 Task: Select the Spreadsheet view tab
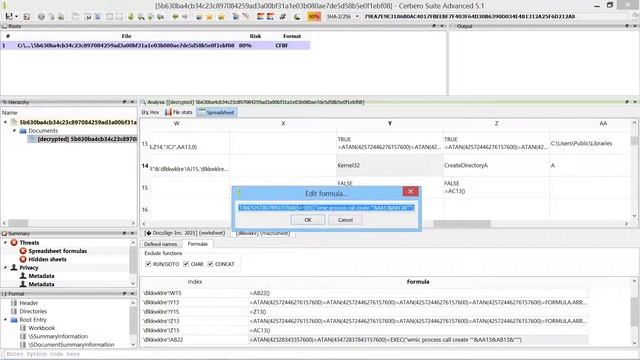point(216,112)
